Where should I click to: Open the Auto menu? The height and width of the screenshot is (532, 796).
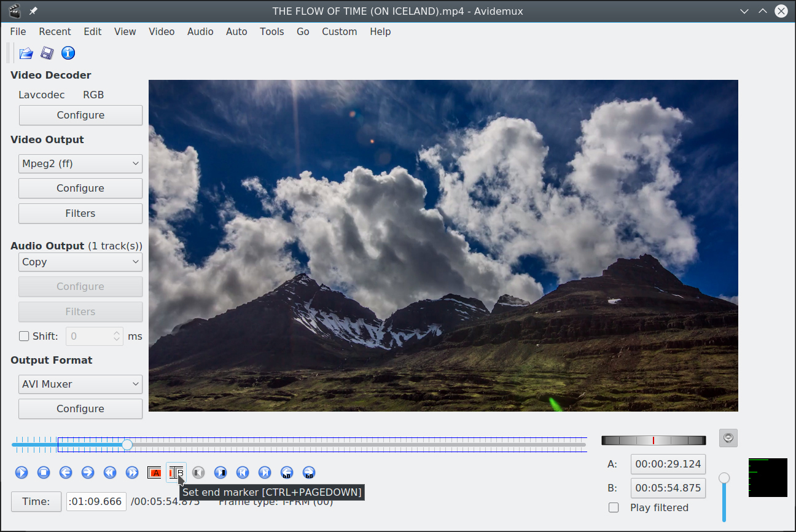point(236,31)
